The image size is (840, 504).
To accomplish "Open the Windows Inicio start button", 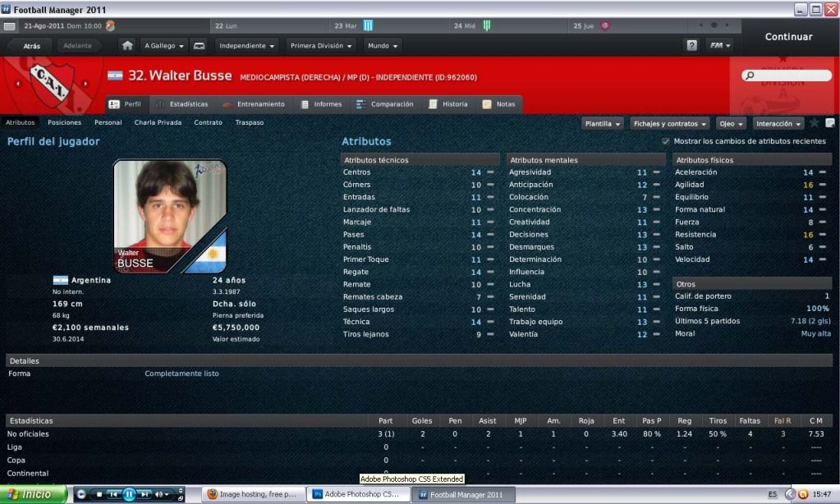I will click(x=34, y=494).
